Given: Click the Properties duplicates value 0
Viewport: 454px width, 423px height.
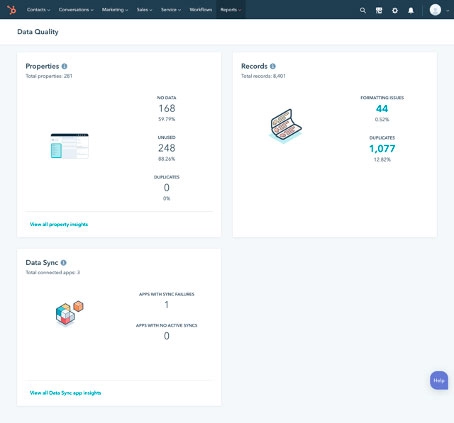Looking at the screenshot, I should tap(167, 188).
